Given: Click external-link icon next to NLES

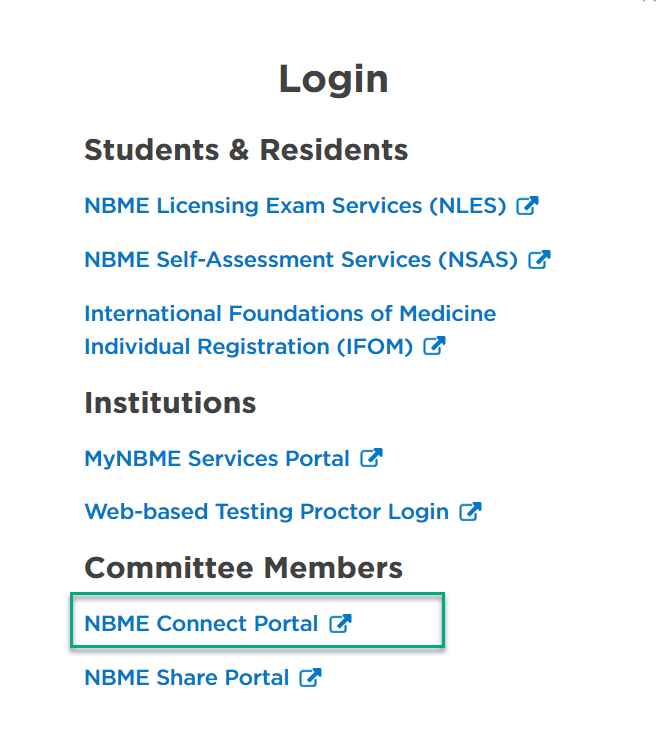Looking at the screenshot, I should click(x=527, y=206).
